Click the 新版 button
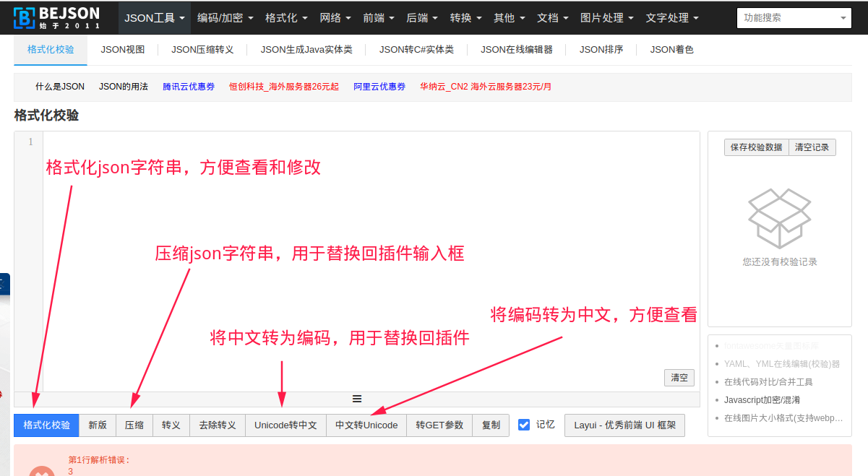868x476 pixels. pyautogui.click(x=98, y=425)
